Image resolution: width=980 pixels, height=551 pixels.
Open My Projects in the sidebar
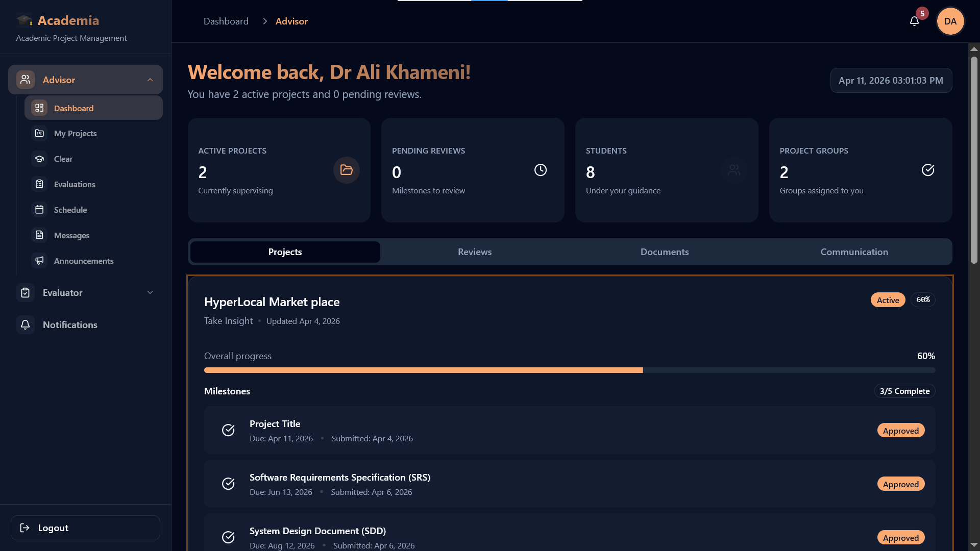point(93,133)
